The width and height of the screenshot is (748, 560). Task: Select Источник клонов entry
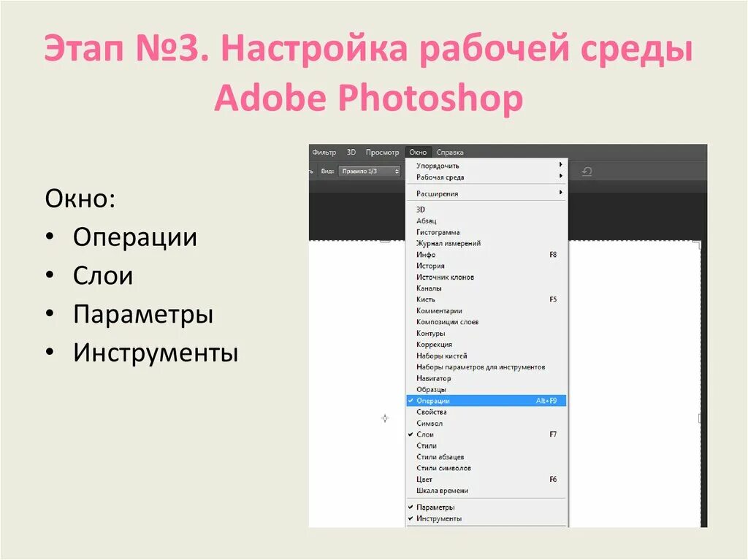[x=486, y=277]
